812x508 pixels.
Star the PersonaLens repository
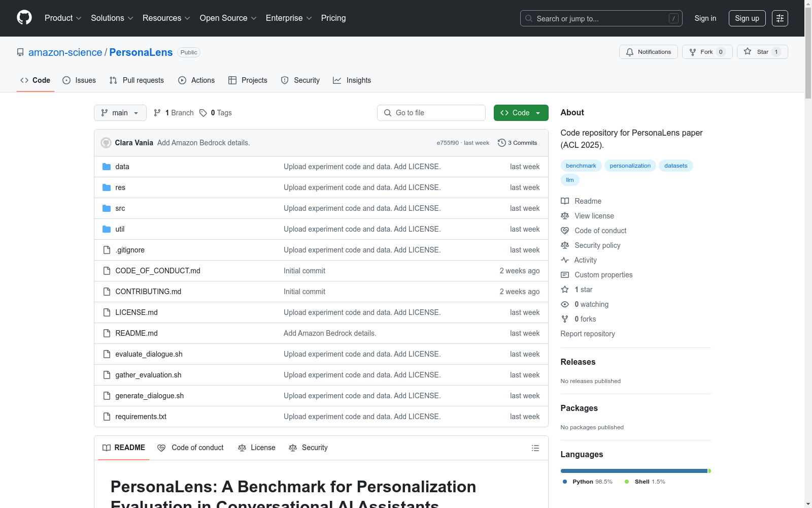(x=762, y=52)
